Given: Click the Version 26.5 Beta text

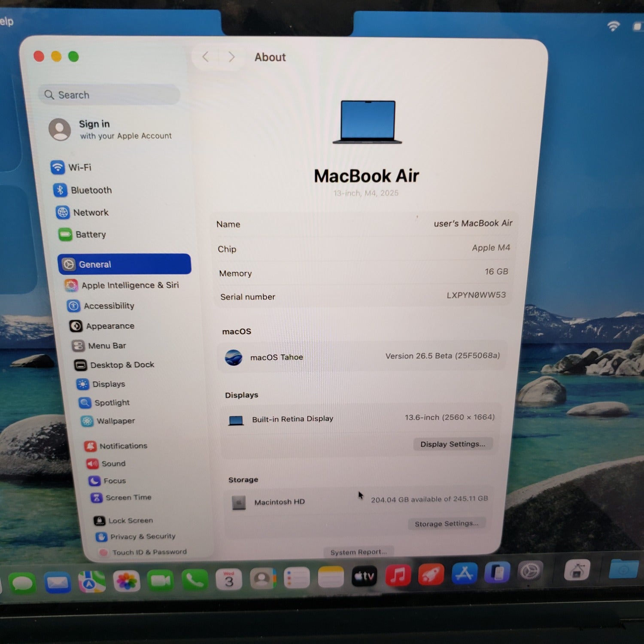Looking at the screenshot, I should tap(443, 355).
